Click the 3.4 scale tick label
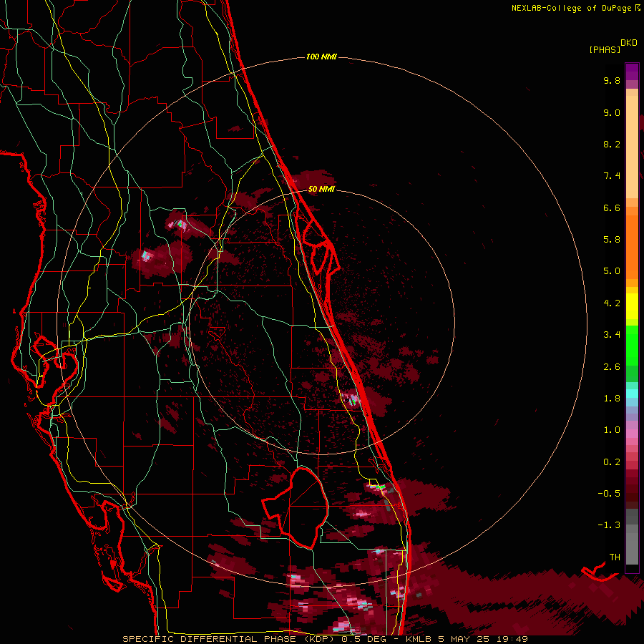This screenshot has height=644, width=644. coord(612,335)
